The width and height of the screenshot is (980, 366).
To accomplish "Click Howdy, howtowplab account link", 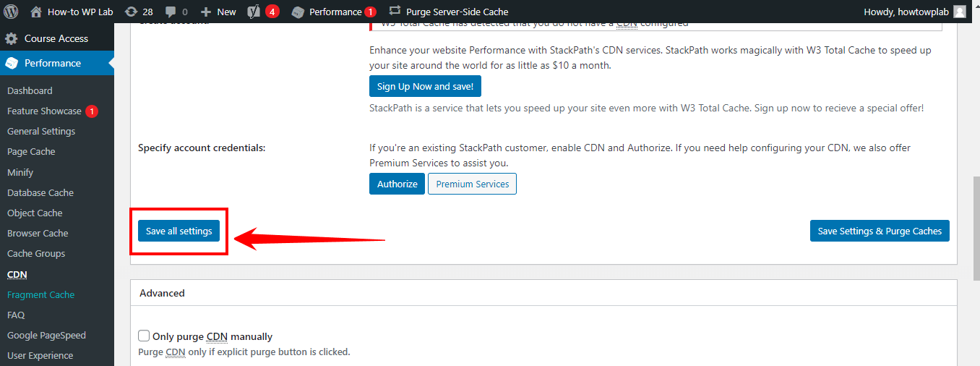I will pos(906,12).
